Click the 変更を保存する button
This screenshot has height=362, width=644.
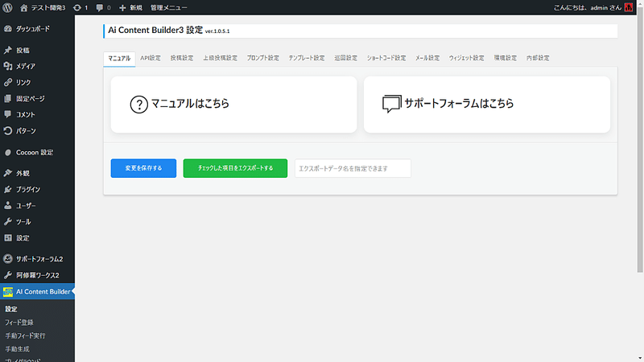[x=143, y=168]
